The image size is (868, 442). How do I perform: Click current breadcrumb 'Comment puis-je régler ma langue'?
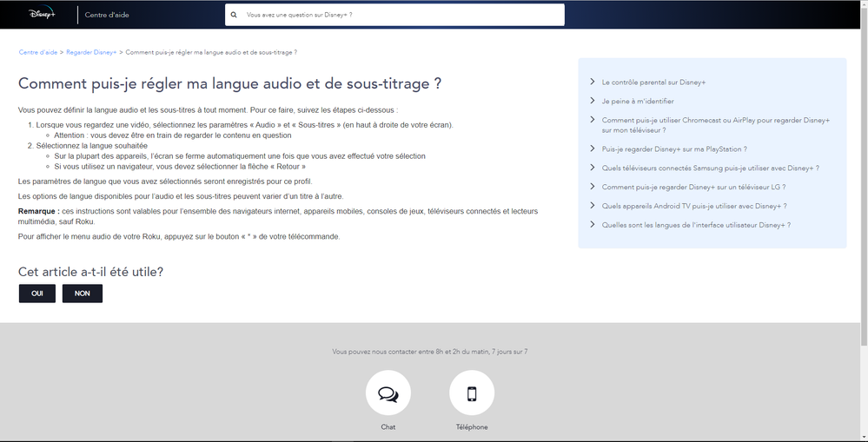tap(211, 52)
